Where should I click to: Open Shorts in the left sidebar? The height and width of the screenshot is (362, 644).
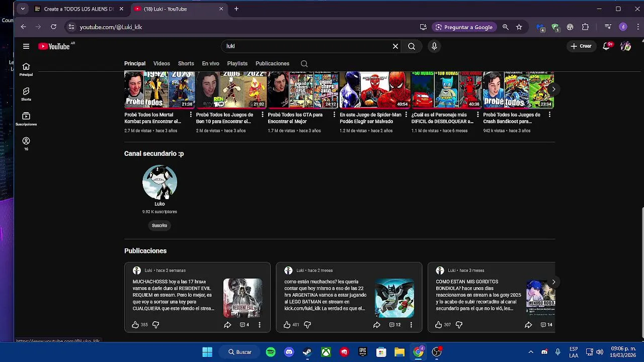pos(26,94)
